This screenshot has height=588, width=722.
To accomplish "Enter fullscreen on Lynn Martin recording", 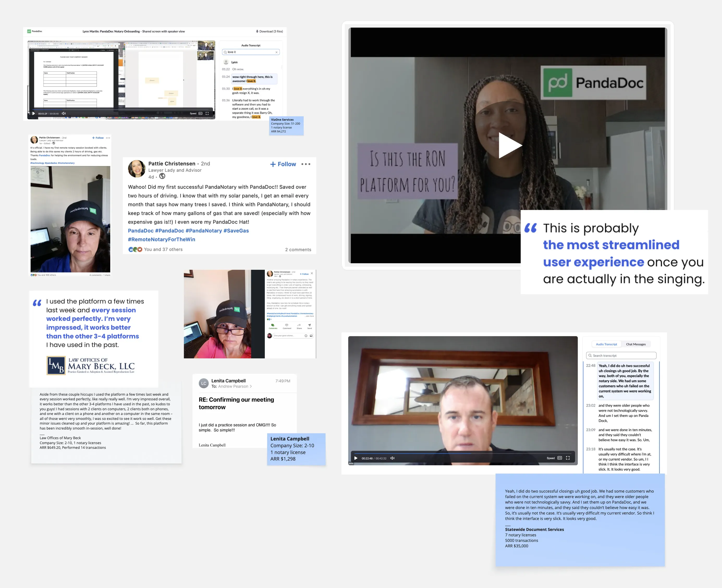I will coord(207,113).
